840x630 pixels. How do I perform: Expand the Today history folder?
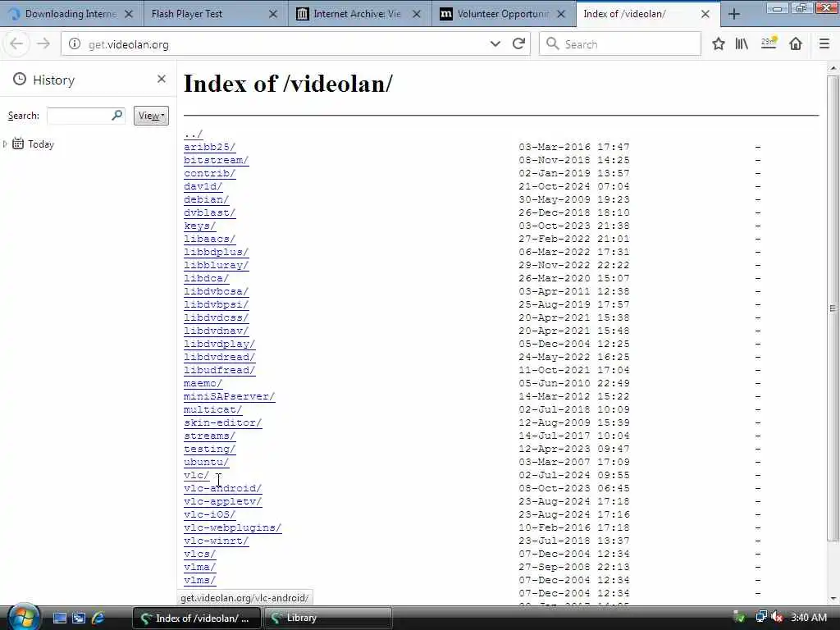[x=6, y=144]
